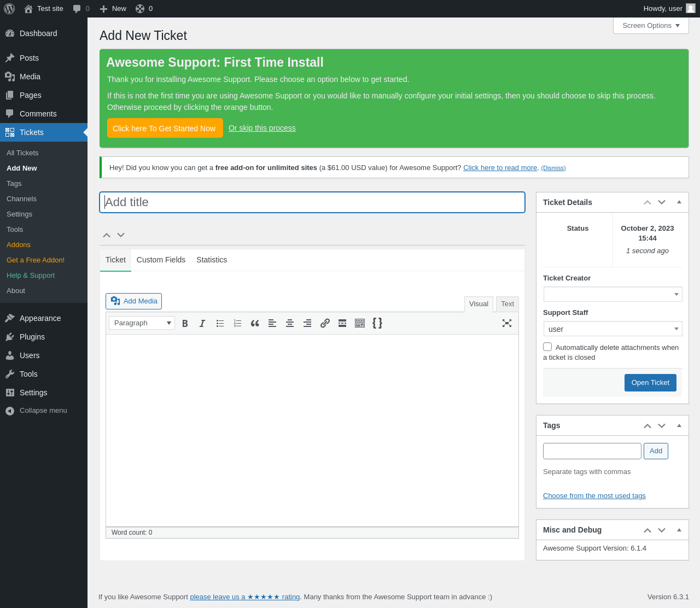Screen dimensions: 700x608
Task: Toggle the editor toolbar keyboard icon
Action: 360,323
